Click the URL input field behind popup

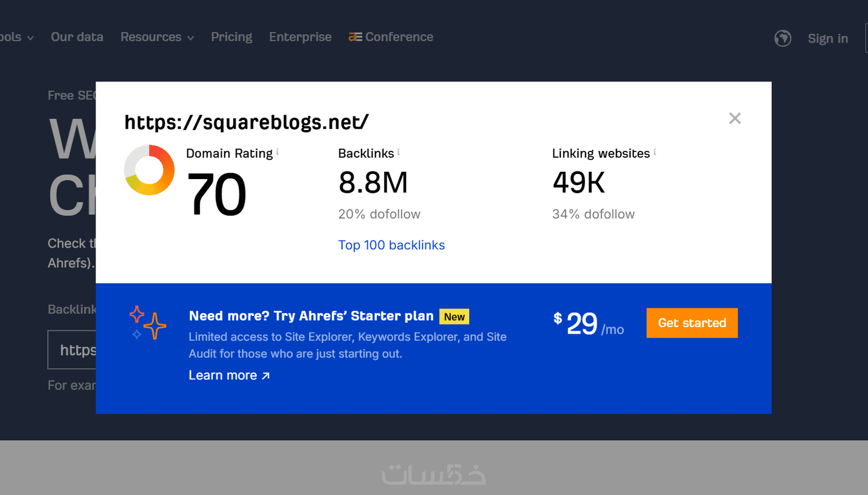(72, 350)
